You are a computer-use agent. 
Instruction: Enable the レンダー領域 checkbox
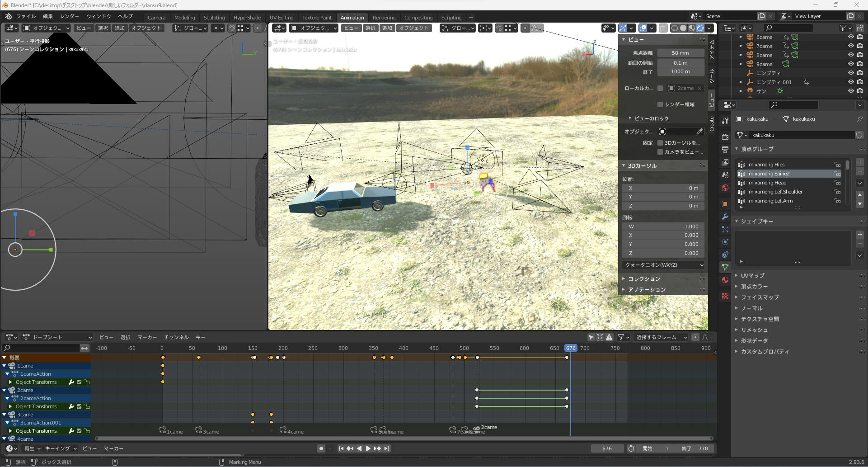point(660,104)
